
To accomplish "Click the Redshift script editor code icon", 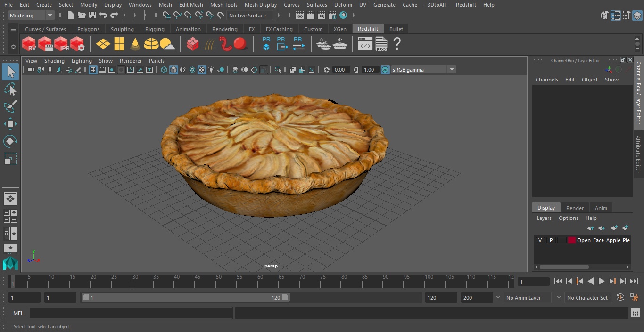I will (365, 44).
